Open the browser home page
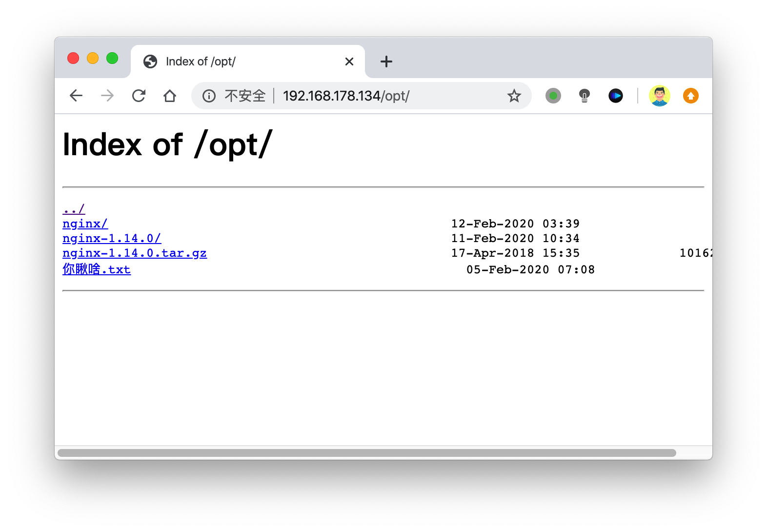This screenshot has width=767, height=532. click(170, 96)
